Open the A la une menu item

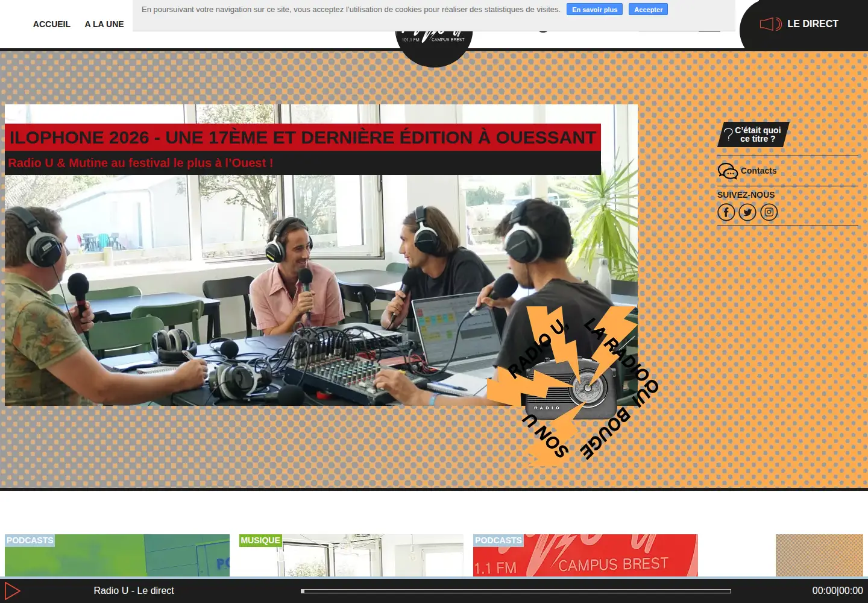click(x=104, y=24)
